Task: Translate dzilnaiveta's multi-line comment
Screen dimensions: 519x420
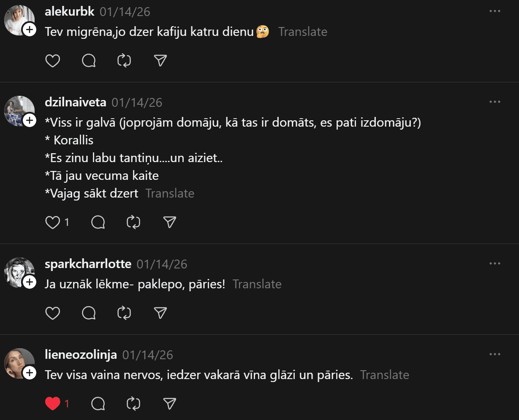Action: coord(170,193)
